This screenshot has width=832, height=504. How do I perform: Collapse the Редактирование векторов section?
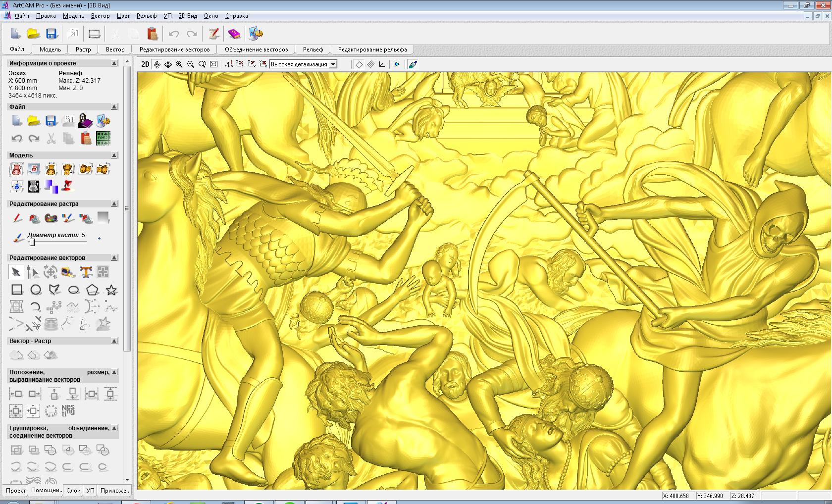114,258
